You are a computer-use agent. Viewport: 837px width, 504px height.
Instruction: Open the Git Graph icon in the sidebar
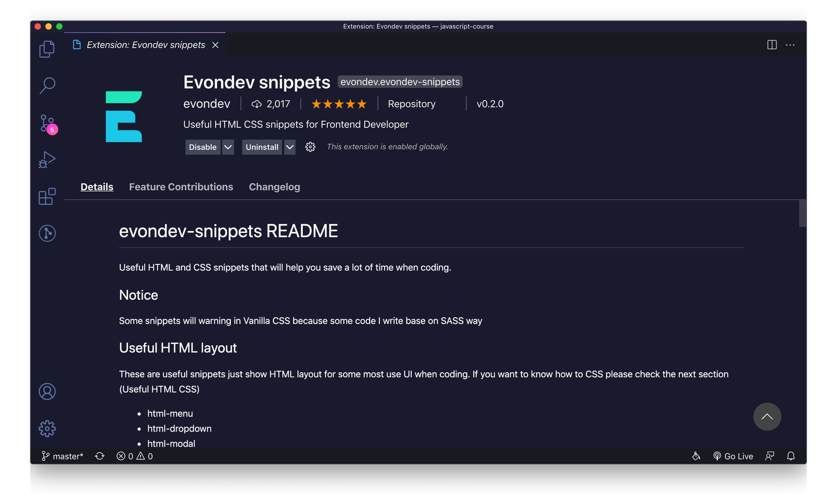[x=47, y=233]
